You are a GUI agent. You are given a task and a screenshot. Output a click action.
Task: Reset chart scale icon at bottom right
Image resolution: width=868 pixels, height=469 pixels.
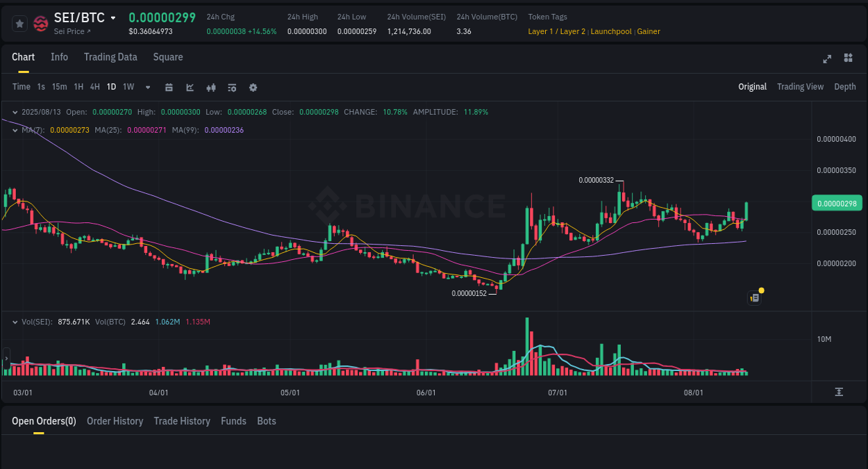(839, 392)
